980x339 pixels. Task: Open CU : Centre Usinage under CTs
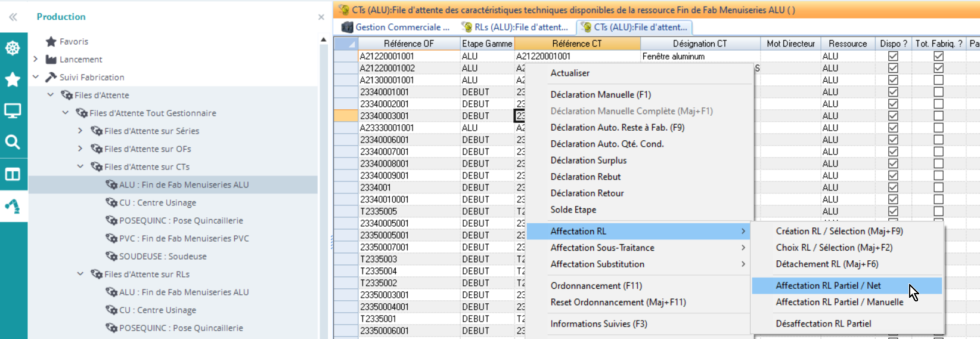coord(157,202)
